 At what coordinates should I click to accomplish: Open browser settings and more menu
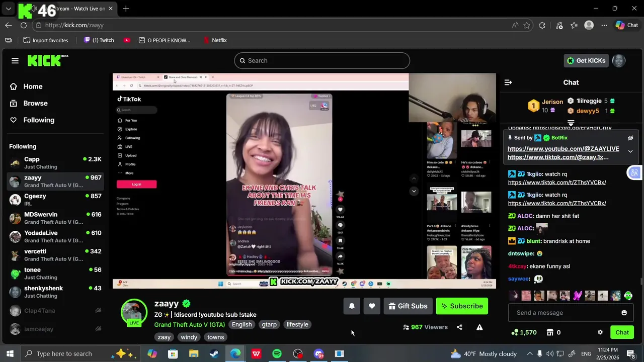point(604,25)
